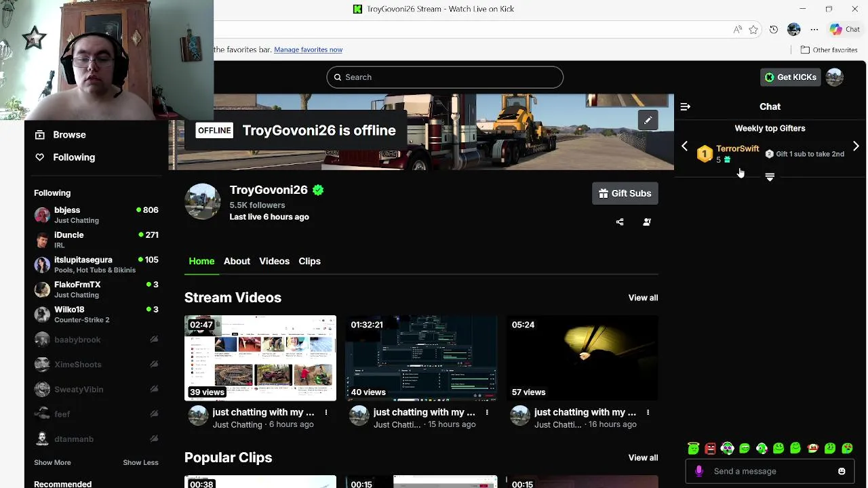Open iDuncle channel in Following list
868x488 pixels.
click(96, 240)
